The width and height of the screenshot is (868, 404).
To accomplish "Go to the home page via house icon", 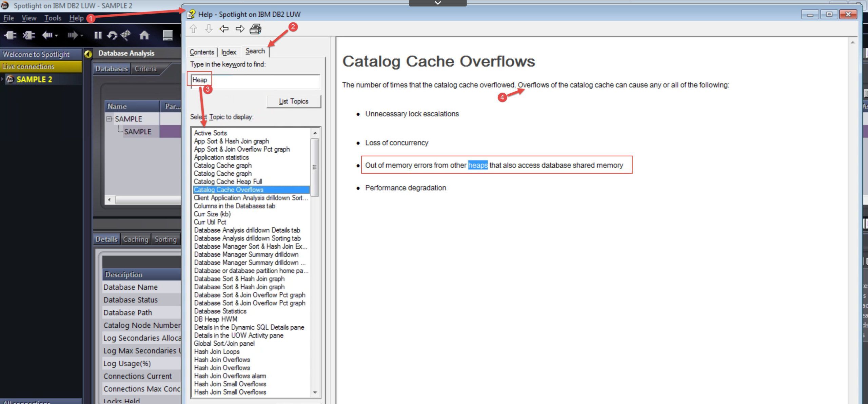I will (144, 35).
